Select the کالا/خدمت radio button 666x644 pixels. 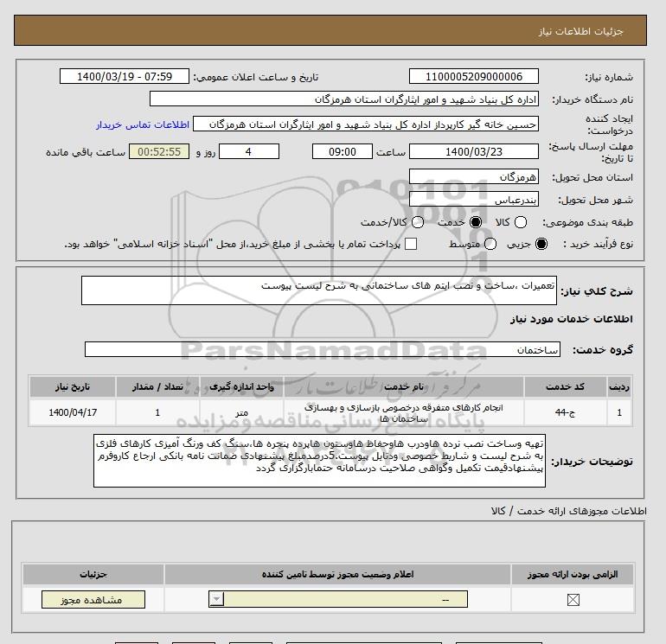(x=418, y=222)
